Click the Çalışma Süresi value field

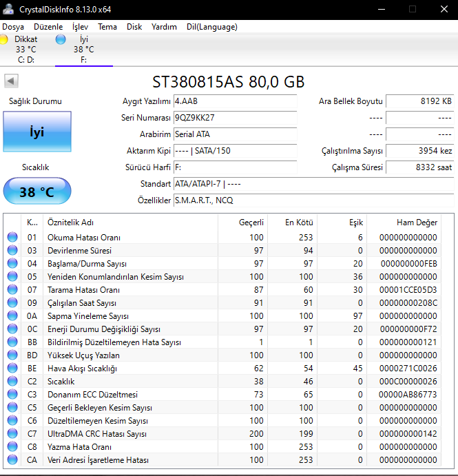pos(419,167)
